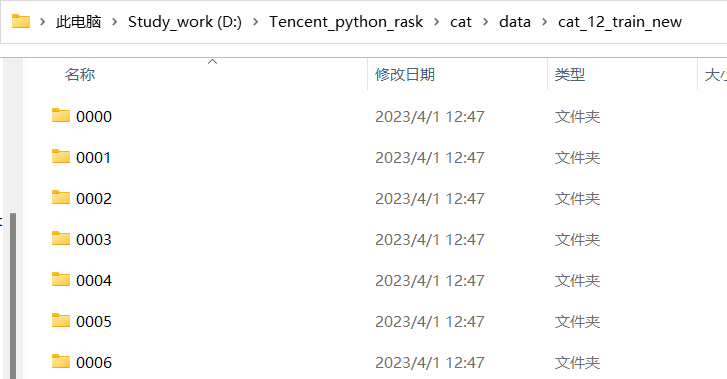Click the 0004 folder icon
The width and height of the screenshot is (727, 379).
click(x=61, y=280)
